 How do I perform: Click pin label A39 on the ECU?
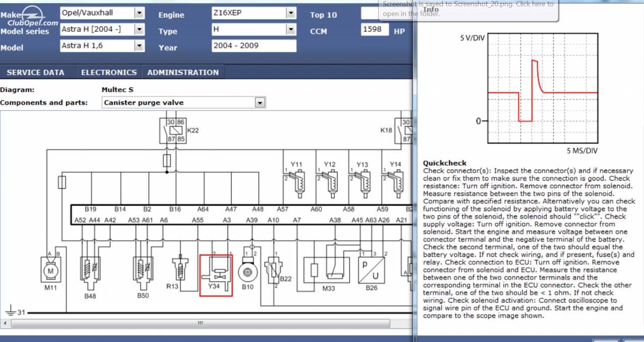252,220
